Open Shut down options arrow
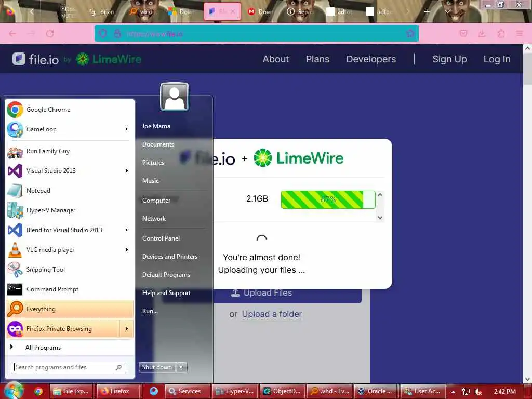This screenshot has width=532, height=399. click(x=181, y=367)
